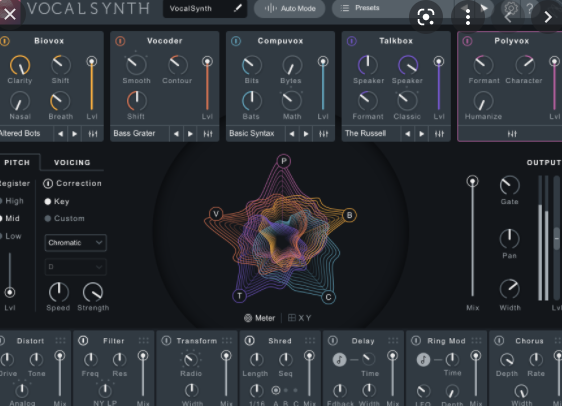Toggle Delay tempo sync note icon
Image resolution: width=562 pixels, height=406 pixels.
(x=339, y=359)
